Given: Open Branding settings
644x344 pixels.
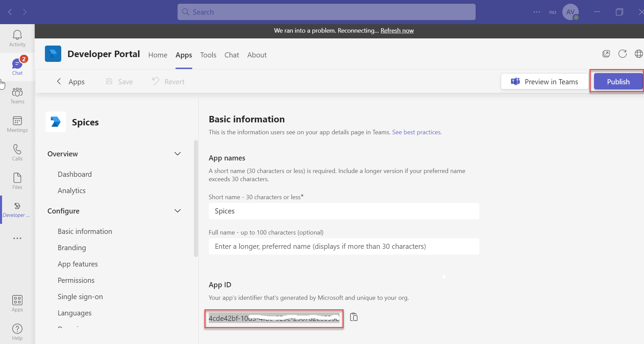Looking at the screenshot, I should click(72, 248).
